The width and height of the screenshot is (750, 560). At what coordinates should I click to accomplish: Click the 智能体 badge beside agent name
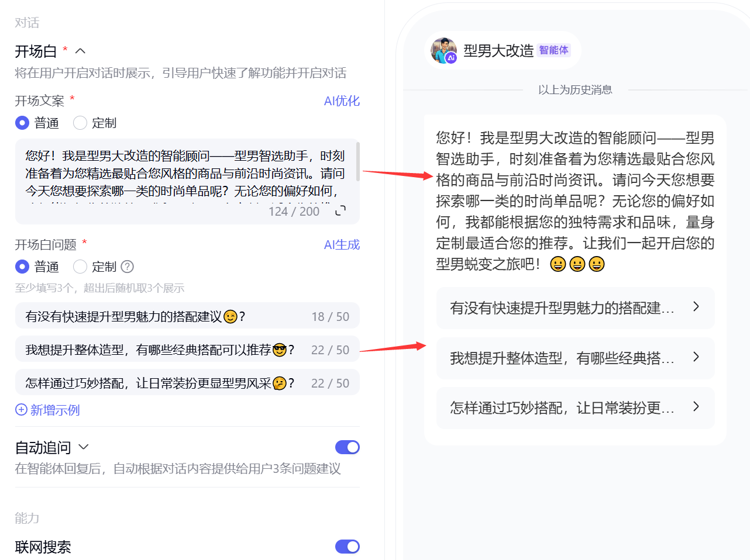553,50
